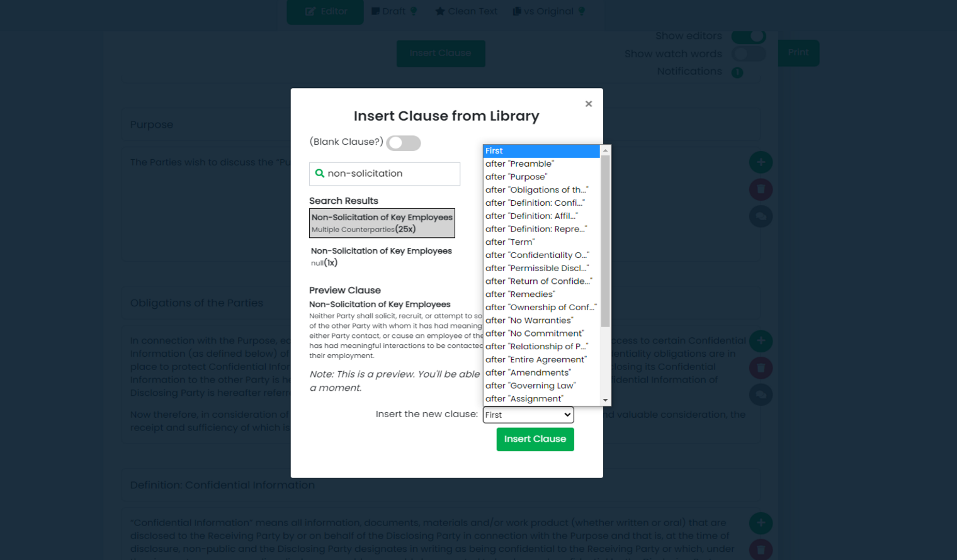Enable the Show watch words toggle

[748, 54]
